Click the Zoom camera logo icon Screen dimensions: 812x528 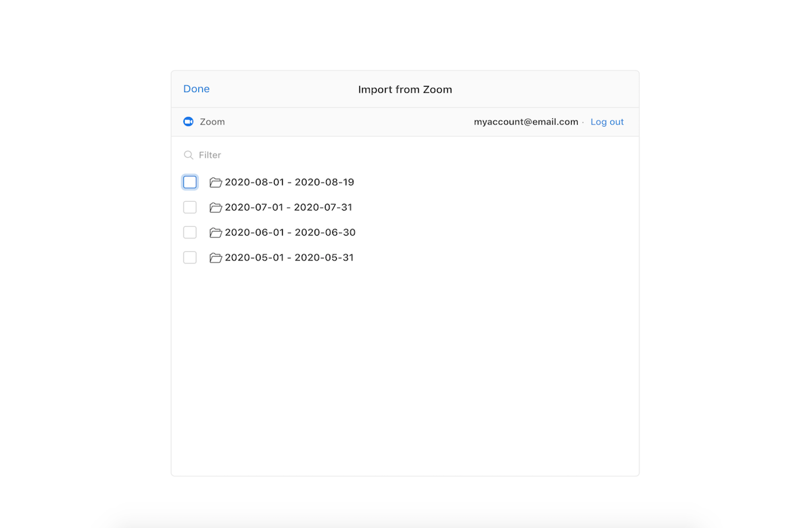pos(188,122)
